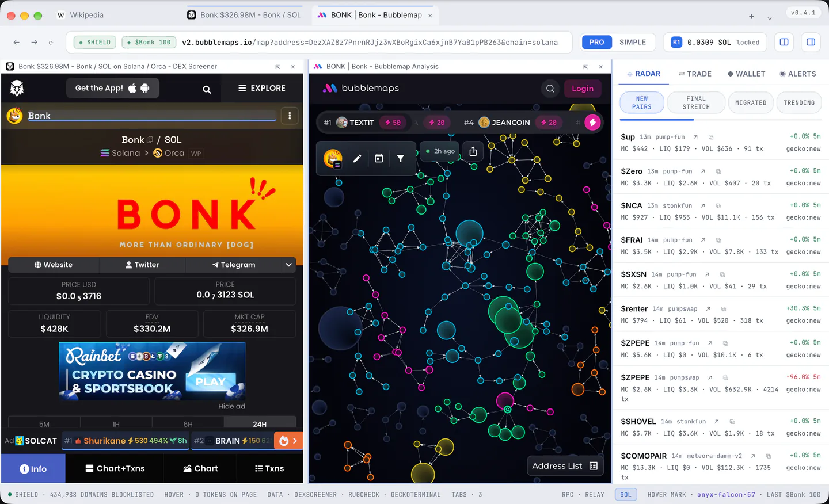The image size is (829, 504).
Task: Expand the boosts bar with right chevron
Action: coord(295,441)
